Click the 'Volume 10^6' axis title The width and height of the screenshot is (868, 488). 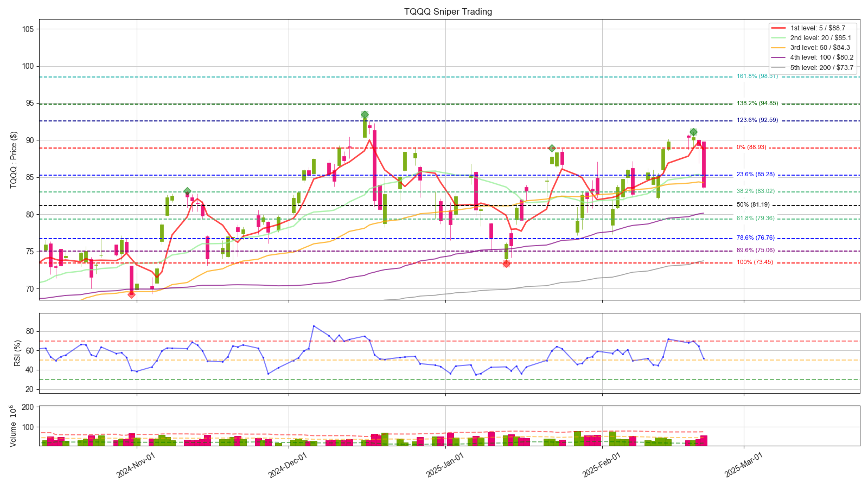coord(14,426)
